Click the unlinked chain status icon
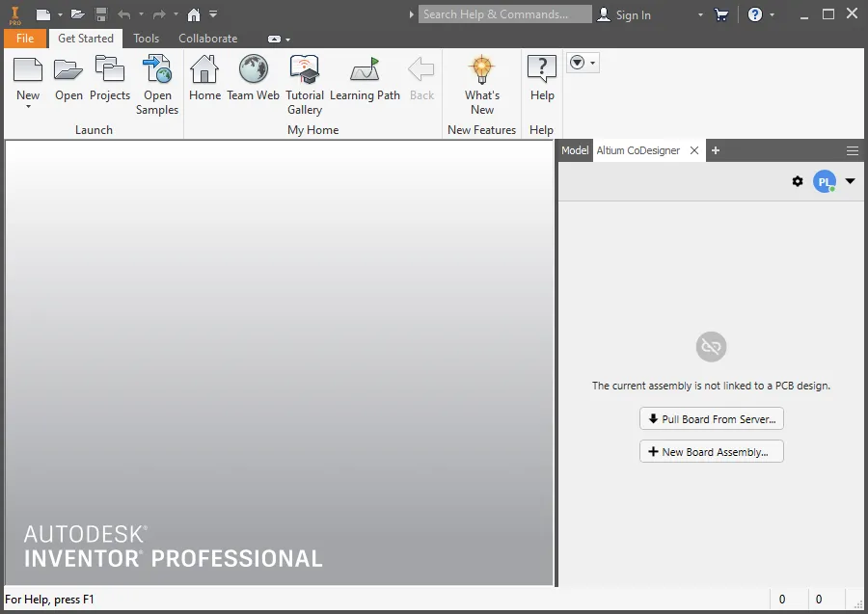Image resolution: width=868 pixels, height=614 pixels. tap(711, 347)
